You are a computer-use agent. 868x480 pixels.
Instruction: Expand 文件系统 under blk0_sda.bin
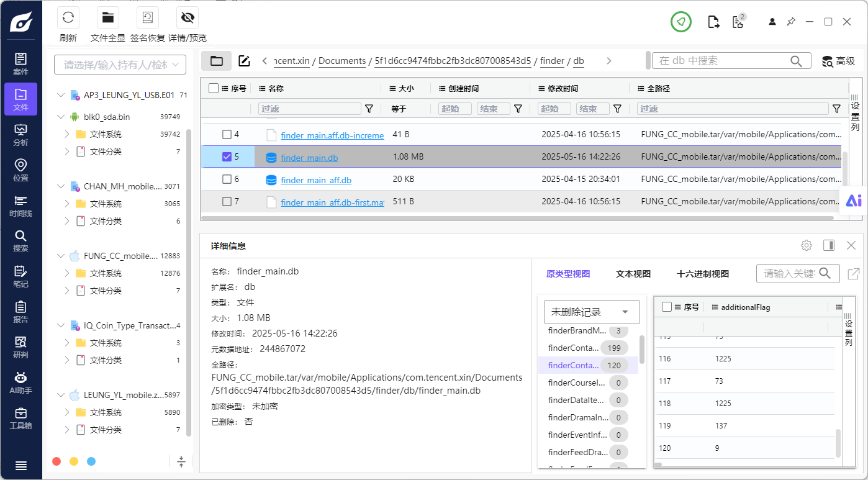(x=66, y=134)
